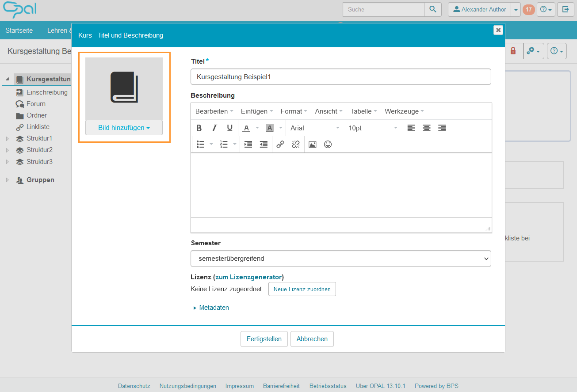
Task: Insert a link with the chain icon
Action: point(280,145)
